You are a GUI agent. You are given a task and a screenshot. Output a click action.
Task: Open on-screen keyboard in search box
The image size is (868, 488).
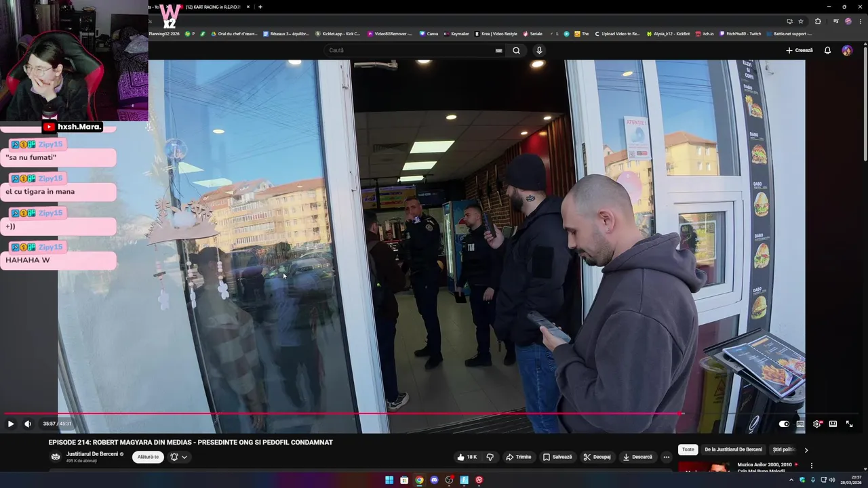pyautogui.click(x=499, y=50)
